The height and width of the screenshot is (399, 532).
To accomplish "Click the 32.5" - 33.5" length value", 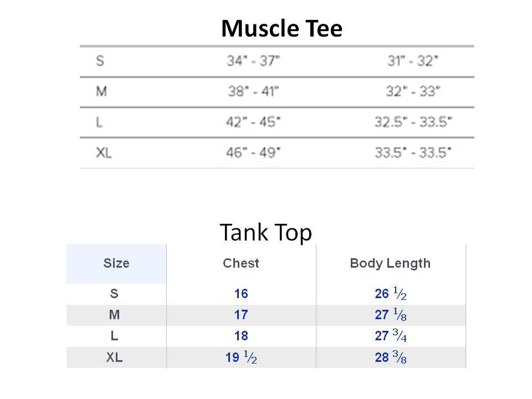I will [x=413, y=122].
